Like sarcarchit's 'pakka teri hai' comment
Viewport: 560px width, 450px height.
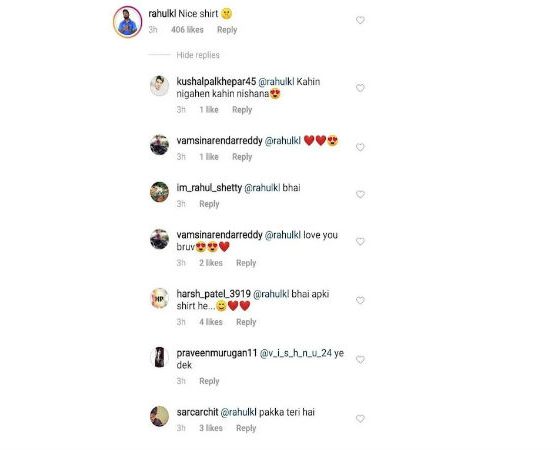[360, 419]
